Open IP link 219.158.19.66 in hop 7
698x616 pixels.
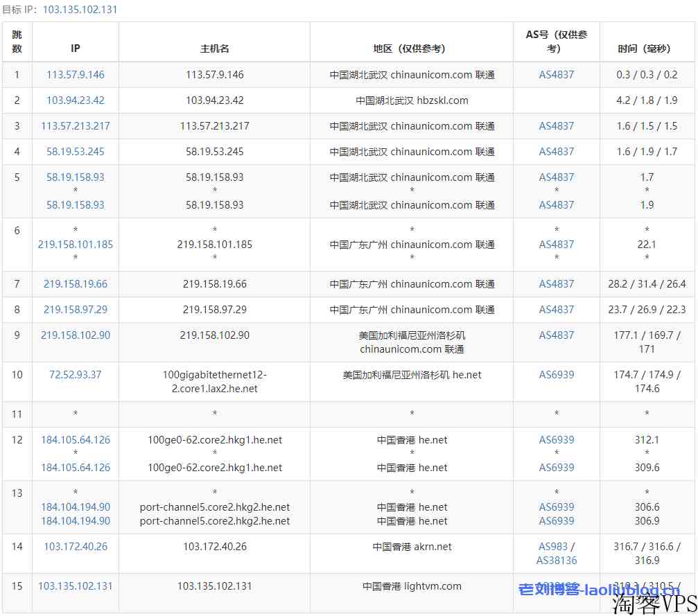click(x=76, y=284)
